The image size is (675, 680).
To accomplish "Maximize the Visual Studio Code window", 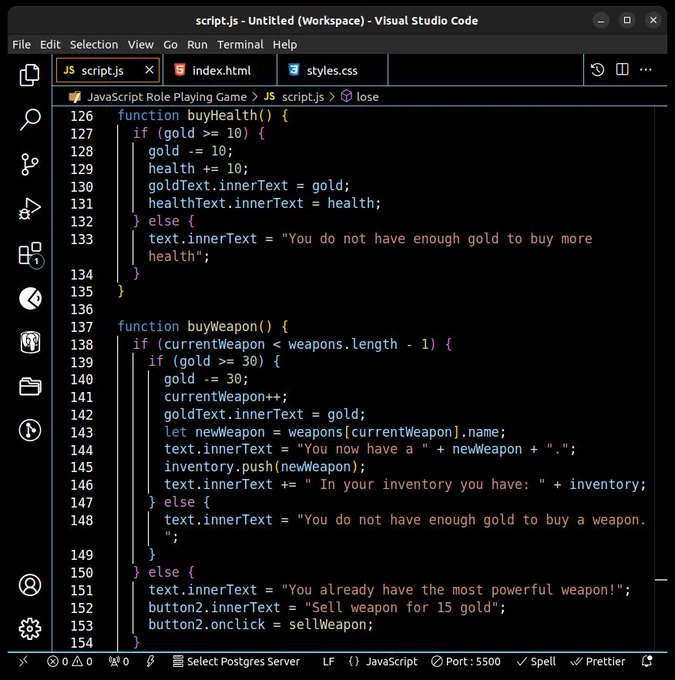I will [627, 20].
